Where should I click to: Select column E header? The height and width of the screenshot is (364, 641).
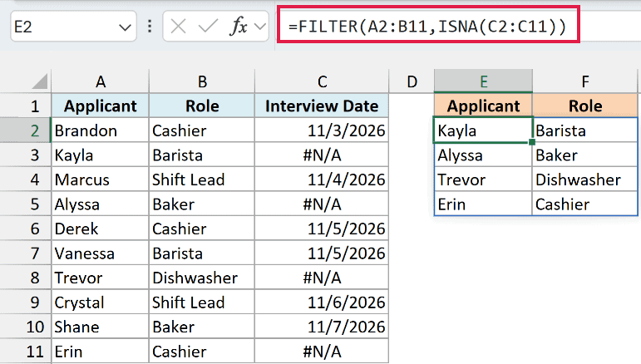pos(483,81)
